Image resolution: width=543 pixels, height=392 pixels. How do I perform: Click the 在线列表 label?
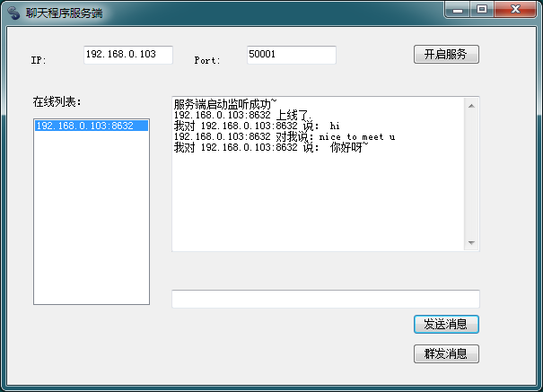[x=57, y=102]
